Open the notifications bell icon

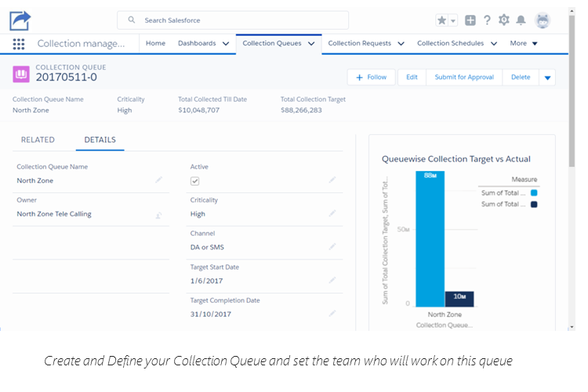[x=521, y=20]
